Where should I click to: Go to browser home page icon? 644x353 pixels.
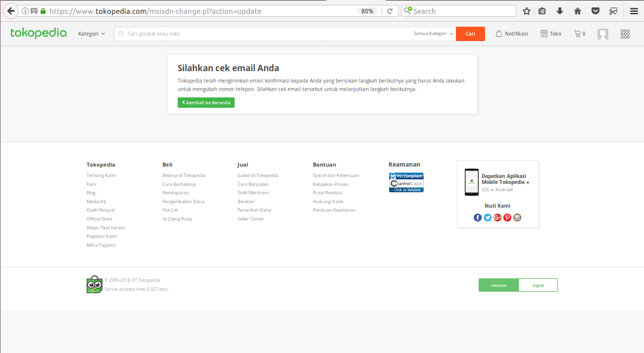578,11
